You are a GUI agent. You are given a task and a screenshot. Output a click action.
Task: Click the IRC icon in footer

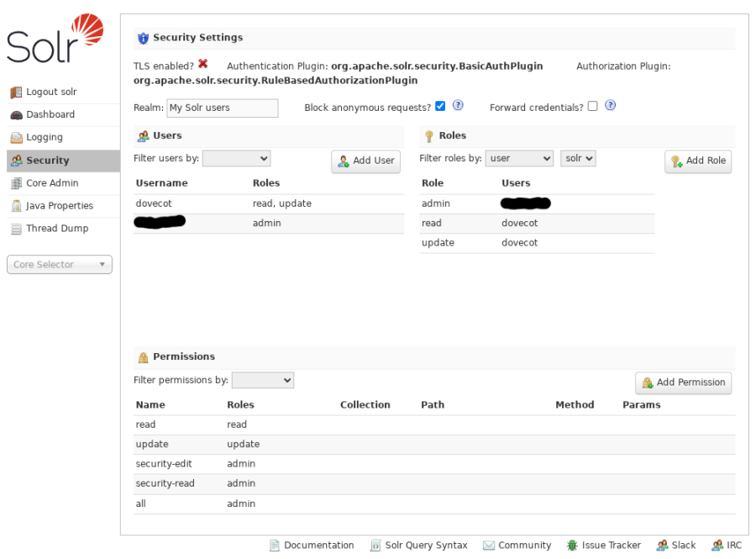pos(717,546)
